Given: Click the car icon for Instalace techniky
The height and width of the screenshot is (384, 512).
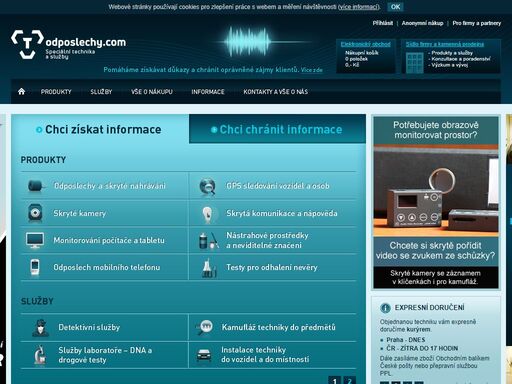Looking at the screenshot, I should [x=204, y=355].
